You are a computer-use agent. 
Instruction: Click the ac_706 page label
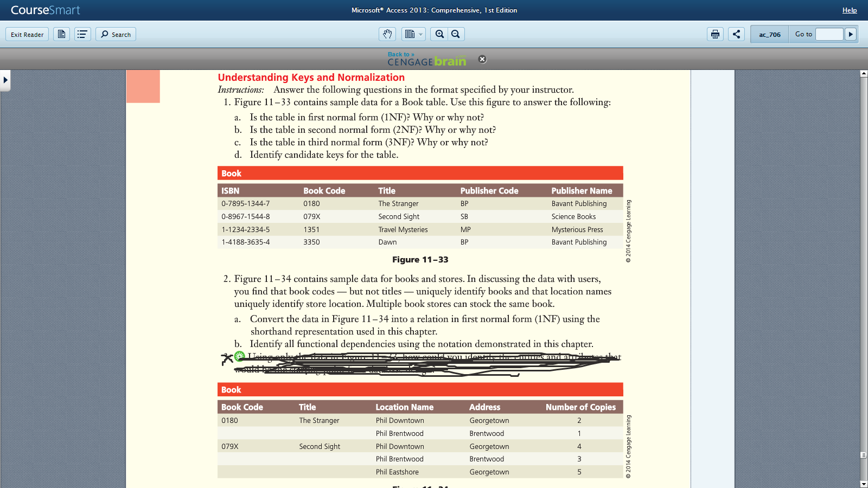pos(770,34)
